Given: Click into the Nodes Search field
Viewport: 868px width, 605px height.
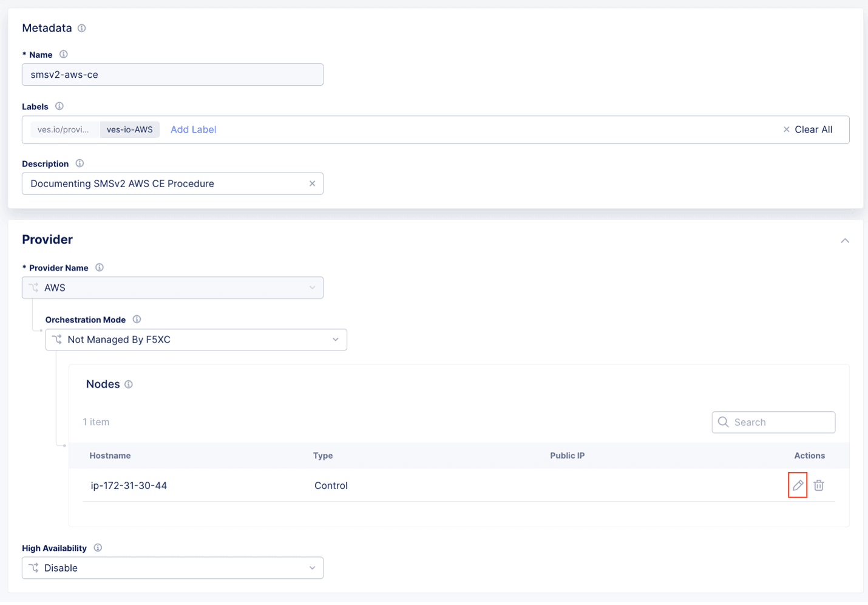Looking at the screenshot, I should 780,422.
